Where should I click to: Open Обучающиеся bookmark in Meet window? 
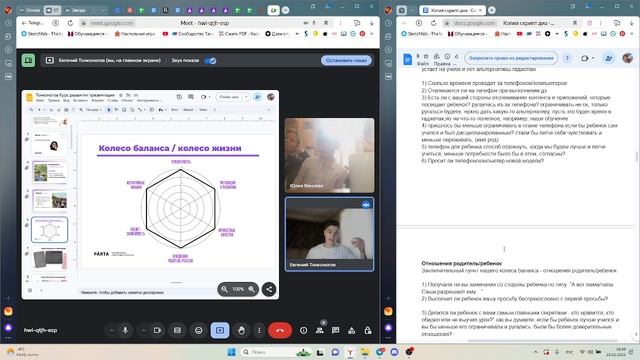pyautogui.click(x=87, y=34)
